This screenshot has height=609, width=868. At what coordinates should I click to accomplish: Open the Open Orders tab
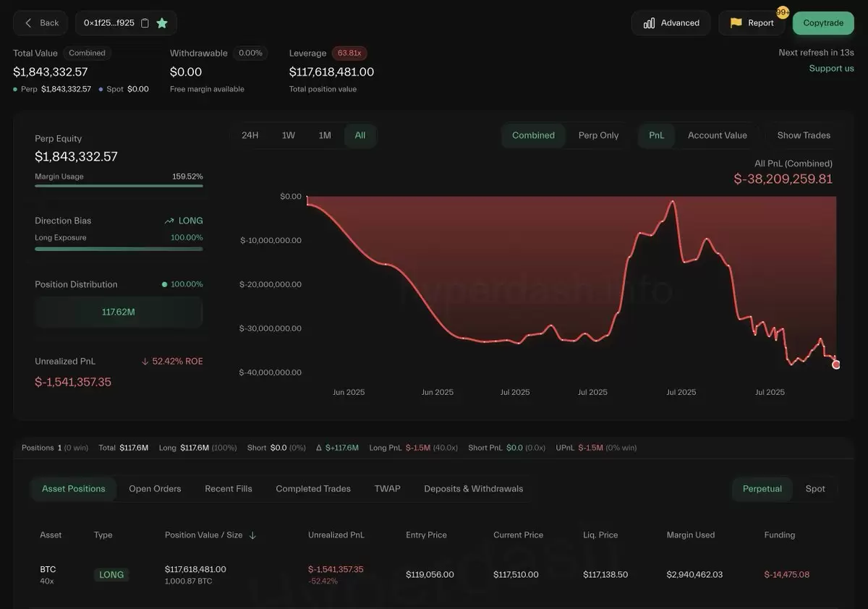coord(155,489)
